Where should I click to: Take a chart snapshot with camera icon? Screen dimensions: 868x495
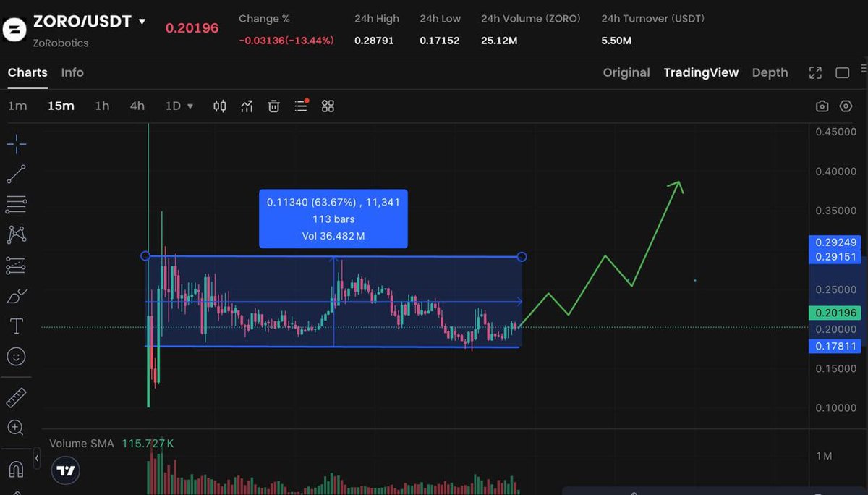822,106
